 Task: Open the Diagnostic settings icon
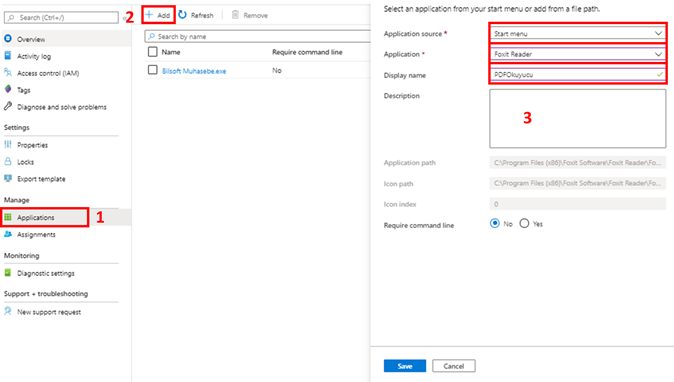coord(8,272)
